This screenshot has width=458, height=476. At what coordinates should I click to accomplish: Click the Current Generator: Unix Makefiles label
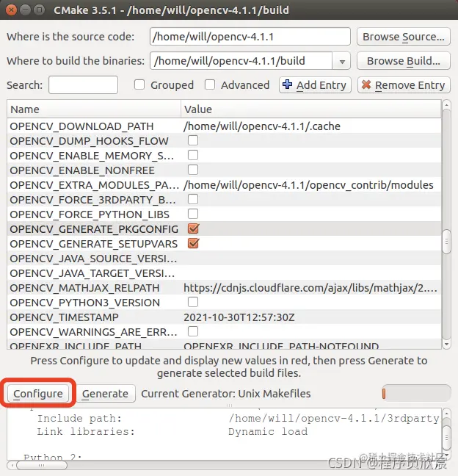click(x=226, y=394)
